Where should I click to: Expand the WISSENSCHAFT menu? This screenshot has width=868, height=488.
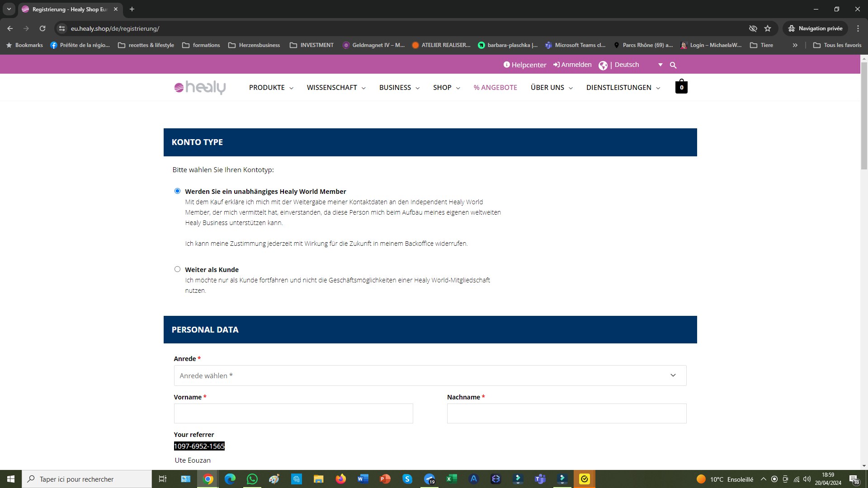tap(336, 88)
